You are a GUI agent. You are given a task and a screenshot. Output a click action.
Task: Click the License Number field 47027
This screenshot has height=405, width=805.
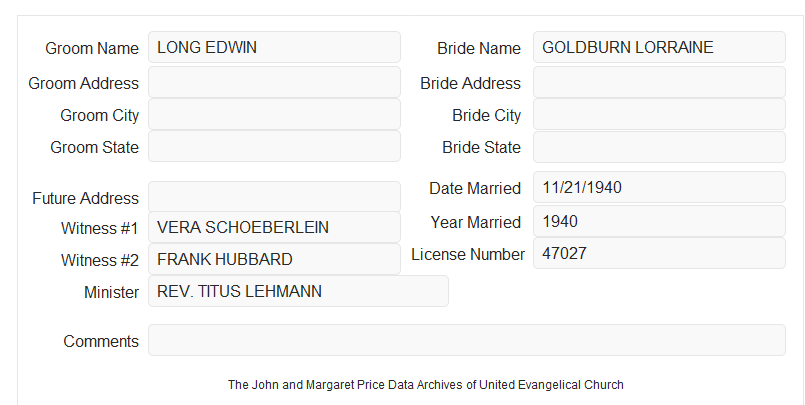pyautogui.click(x=659, y=253)
